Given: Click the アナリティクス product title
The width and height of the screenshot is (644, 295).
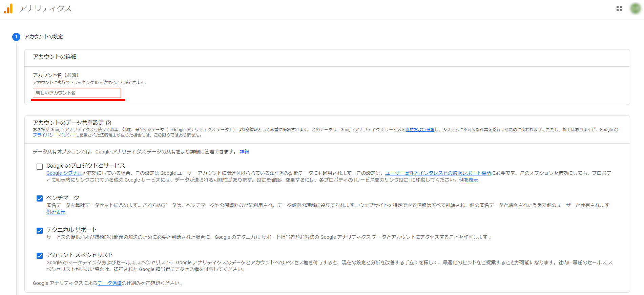Looking at the screenshot, I should point(45,8).
